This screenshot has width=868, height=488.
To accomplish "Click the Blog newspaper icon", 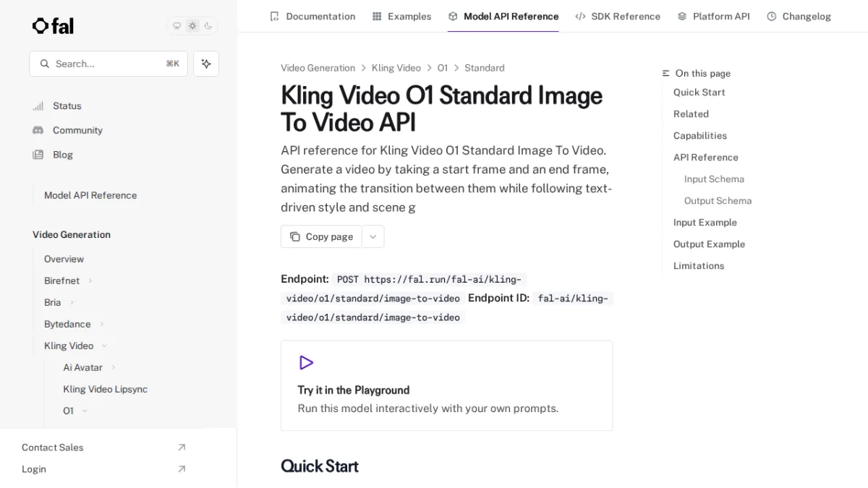I will click(x=38, y=155).
